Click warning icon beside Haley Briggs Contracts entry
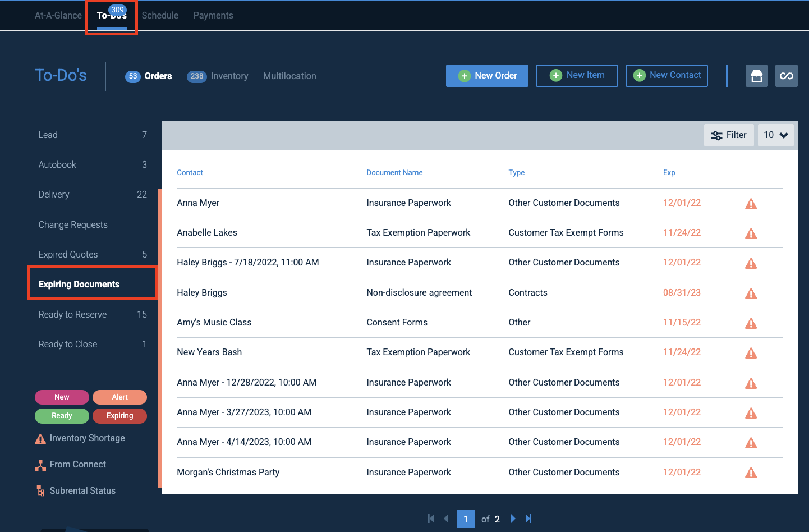 751,293
